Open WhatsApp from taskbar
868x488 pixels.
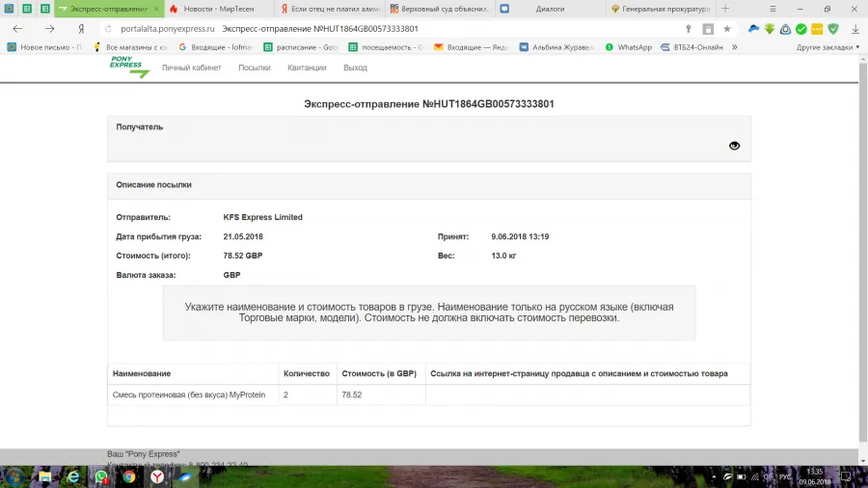[101, 477]
